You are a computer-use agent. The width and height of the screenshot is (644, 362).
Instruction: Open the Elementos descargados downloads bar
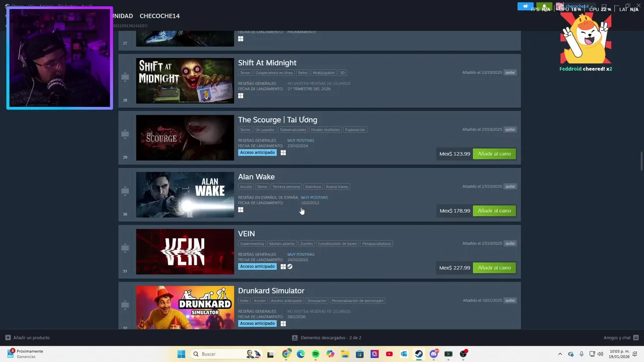click(x=327, y=338)
